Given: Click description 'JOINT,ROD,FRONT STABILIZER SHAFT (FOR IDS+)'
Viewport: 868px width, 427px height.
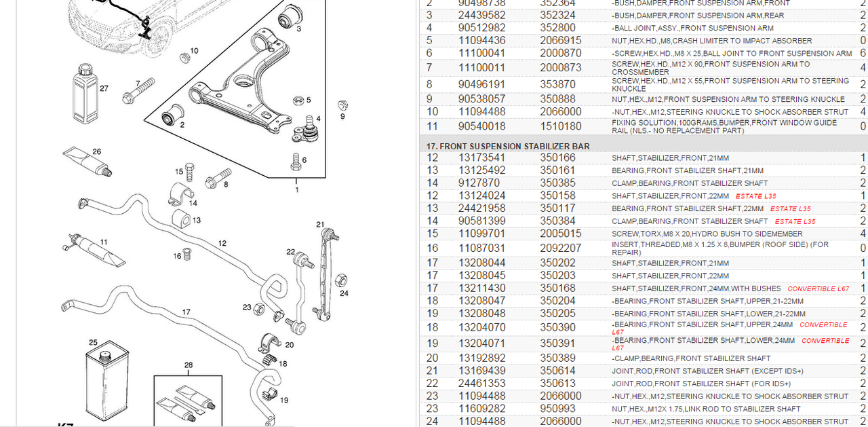Looking at the screenshot, I should [701, 384].
